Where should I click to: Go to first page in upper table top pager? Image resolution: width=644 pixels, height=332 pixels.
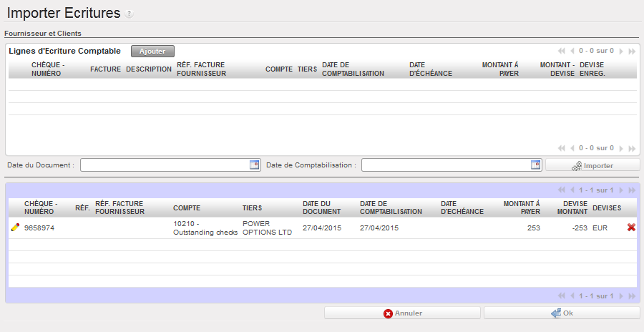coord(562,52)
